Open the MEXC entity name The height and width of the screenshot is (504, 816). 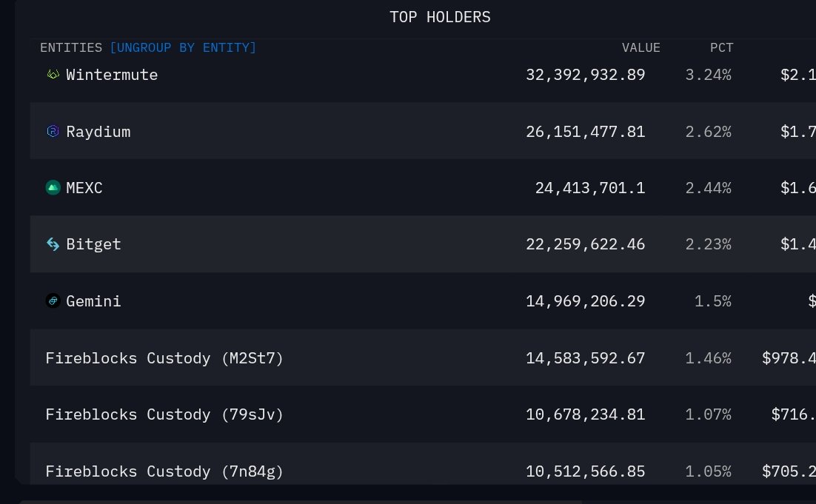(84, 188)
